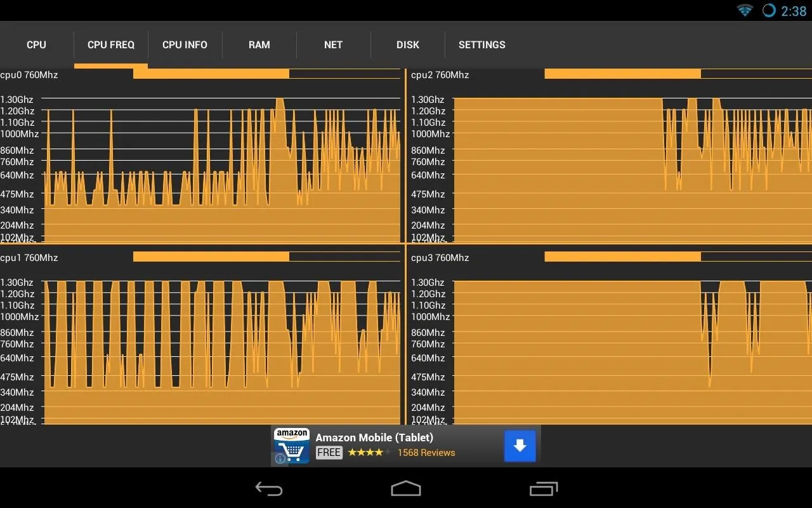Tap the 760Mhz axis label on cpu1 graph
This screenshot has height=508, width=812.
pos(17,344)
